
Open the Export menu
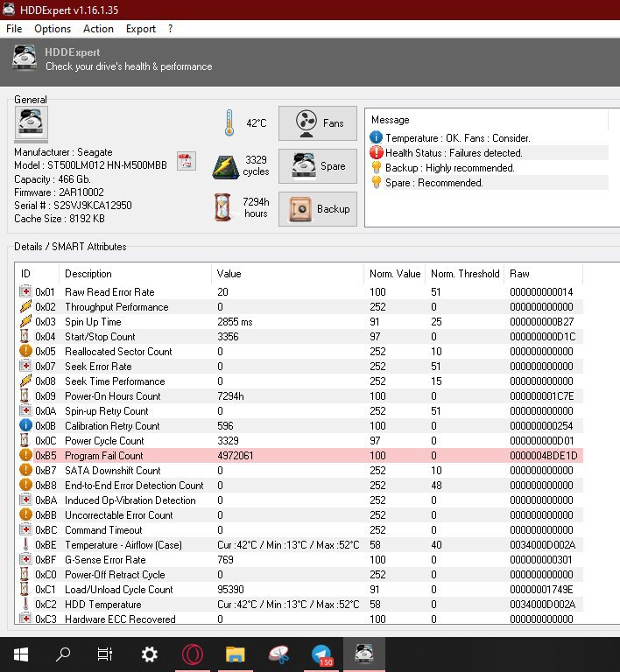point(141,29)
